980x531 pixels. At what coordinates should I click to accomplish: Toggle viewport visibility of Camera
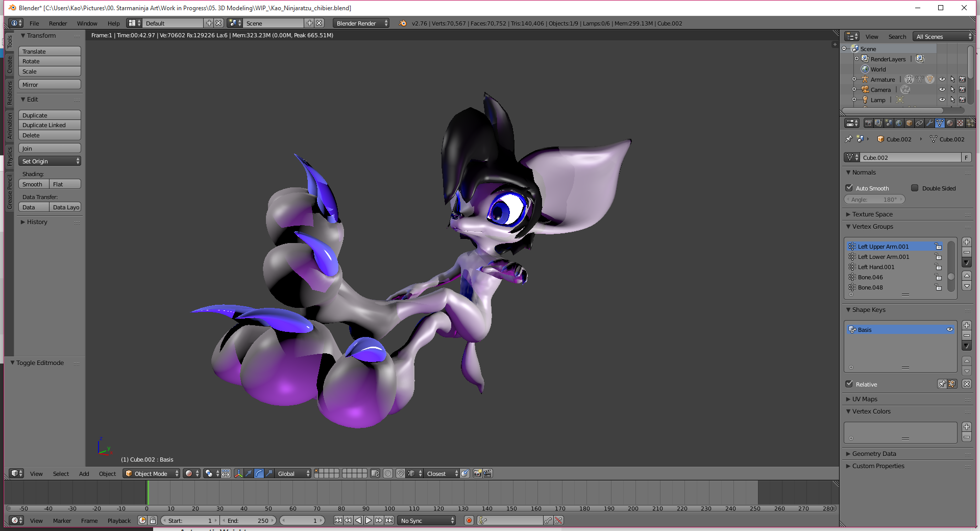[x=942, y=89]
